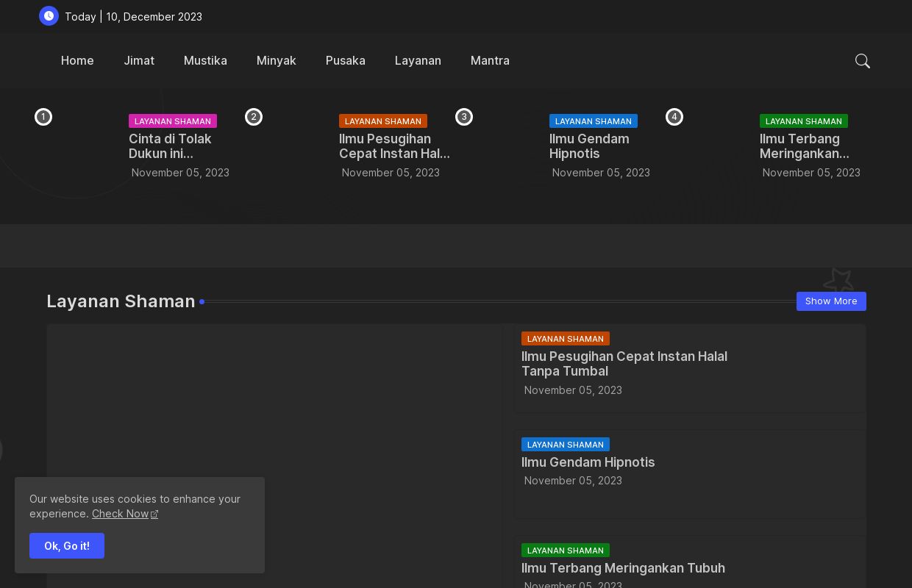Image resolution: width=912 pixels, height=588 pixels.
Task: Accept cookies with Ok, Go it!
Action: (67, 545)
